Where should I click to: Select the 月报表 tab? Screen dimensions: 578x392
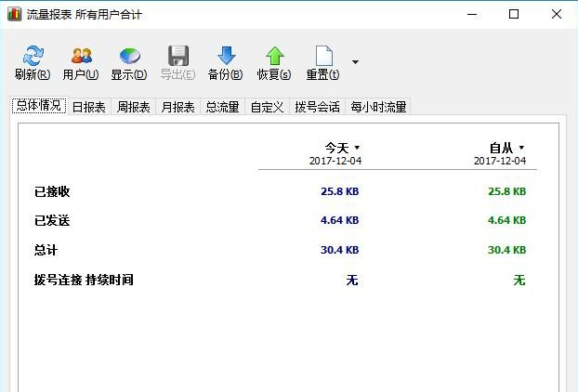point(178,107)
